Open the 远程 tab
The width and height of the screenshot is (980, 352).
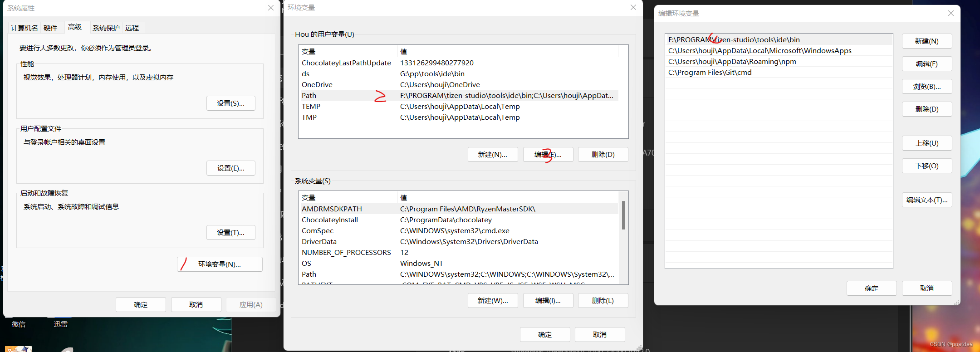tap(132, 28)
